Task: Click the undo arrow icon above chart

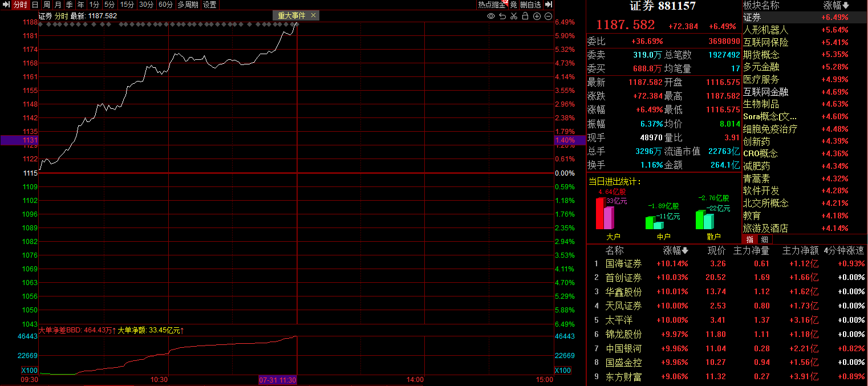Action: tap(502, 16)
